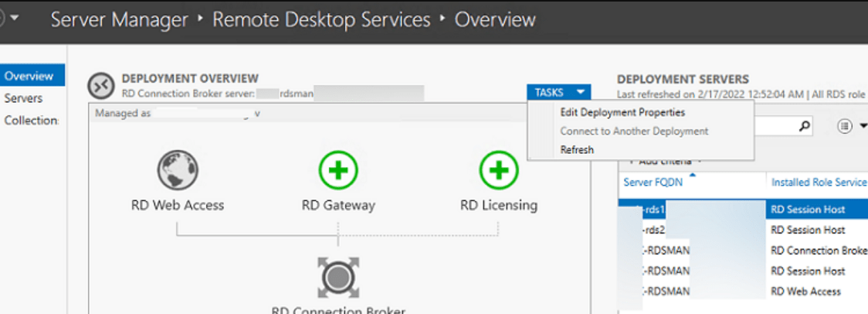
Task: Click the RD Web Access label
Action: (178, 205)
